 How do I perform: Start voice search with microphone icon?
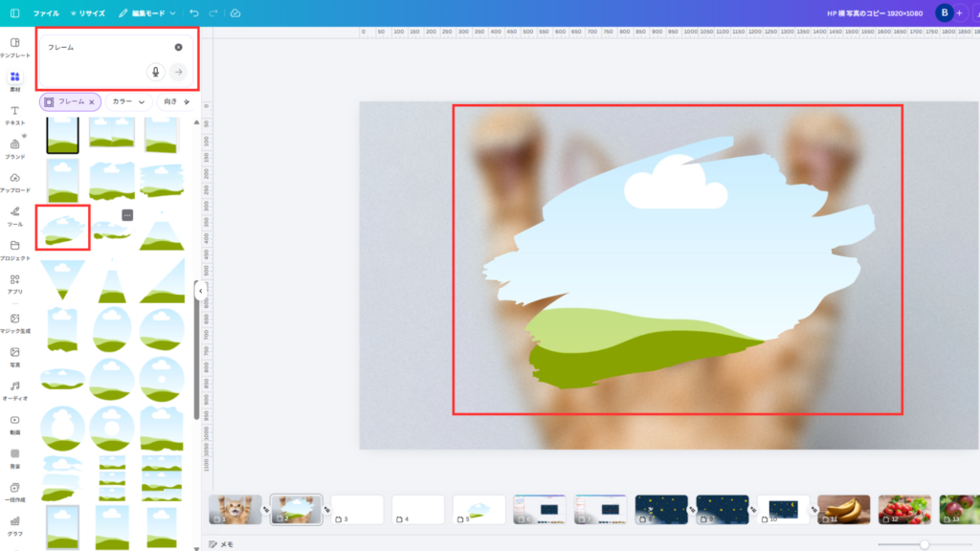pyautogui.click(x=155, y=72)
